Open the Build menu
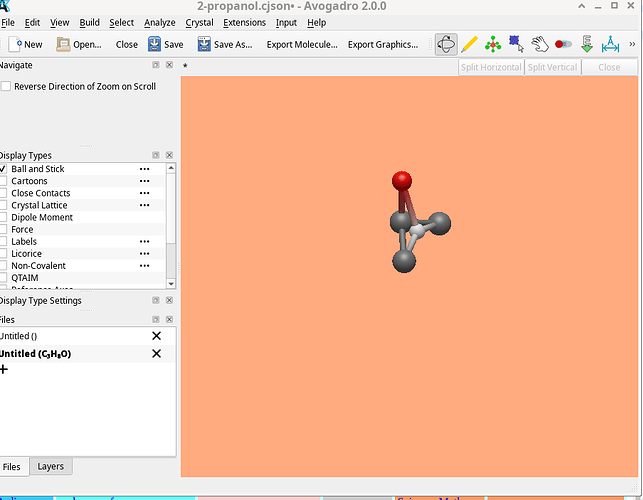Screen dimensions: 643x500 [89, 23]
